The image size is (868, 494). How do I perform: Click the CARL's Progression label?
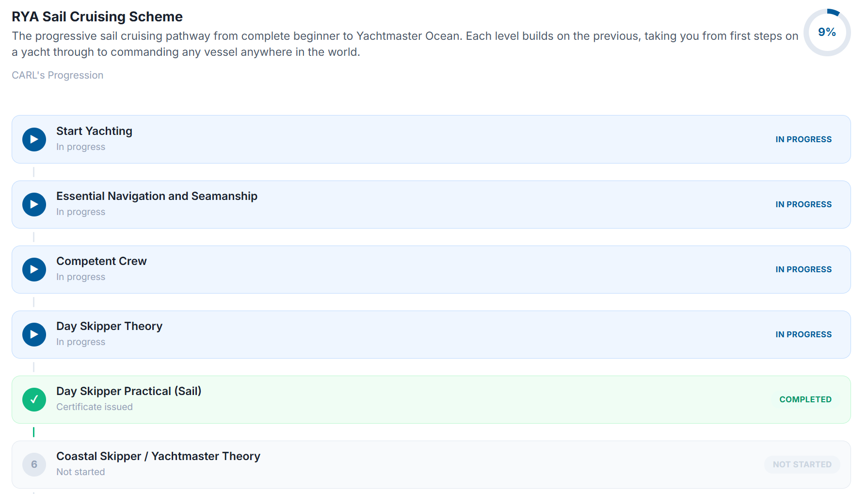tap(58, 75)
